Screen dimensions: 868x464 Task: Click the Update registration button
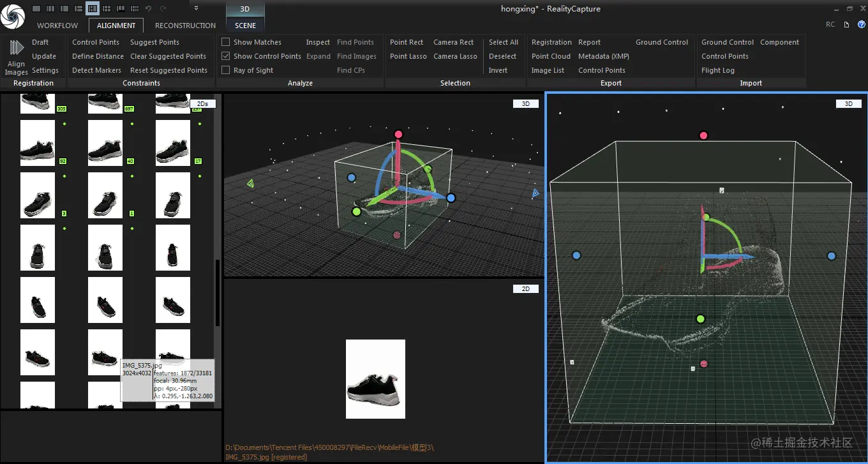tap(44, 56)
